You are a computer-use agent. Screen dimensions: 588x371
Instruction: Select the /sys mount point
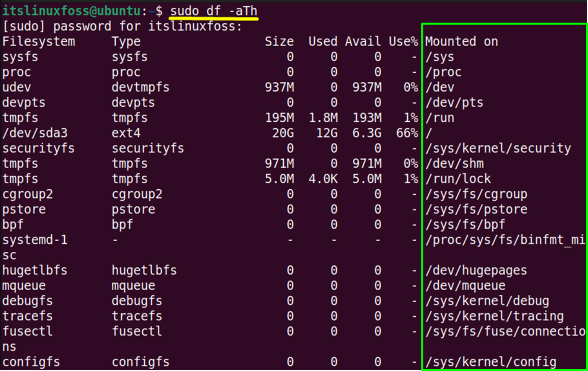(439, 56)
